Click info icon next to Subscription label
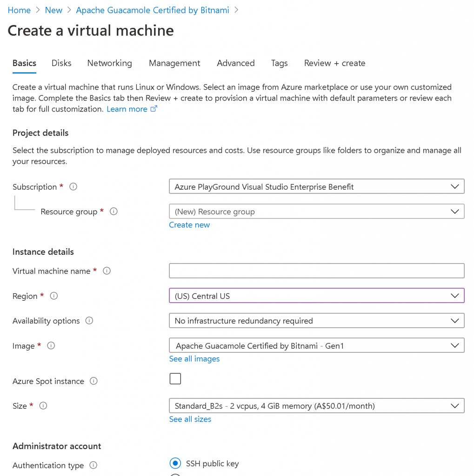The height and width of the screenshot is (476, 474). click(x=73, y=187)
